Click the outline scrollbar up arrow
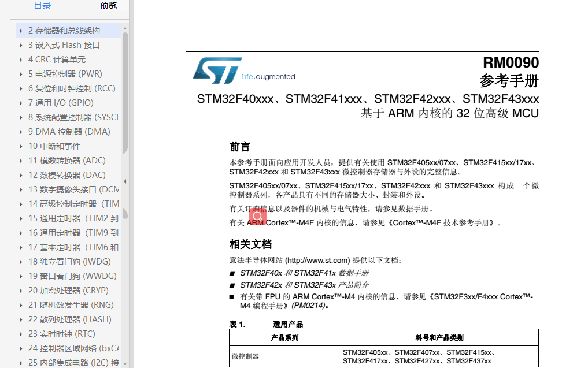588x368 pixels. 125,28
